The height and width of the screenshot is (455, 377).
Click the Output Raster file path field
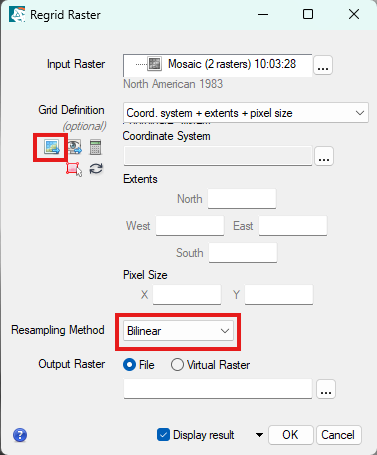[x=218, y=389]
